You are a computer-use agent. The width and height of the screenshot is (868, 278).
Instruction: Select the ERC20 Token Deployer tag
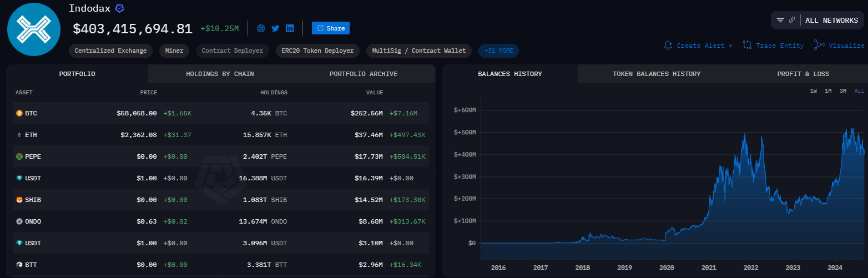pos(318,50)
